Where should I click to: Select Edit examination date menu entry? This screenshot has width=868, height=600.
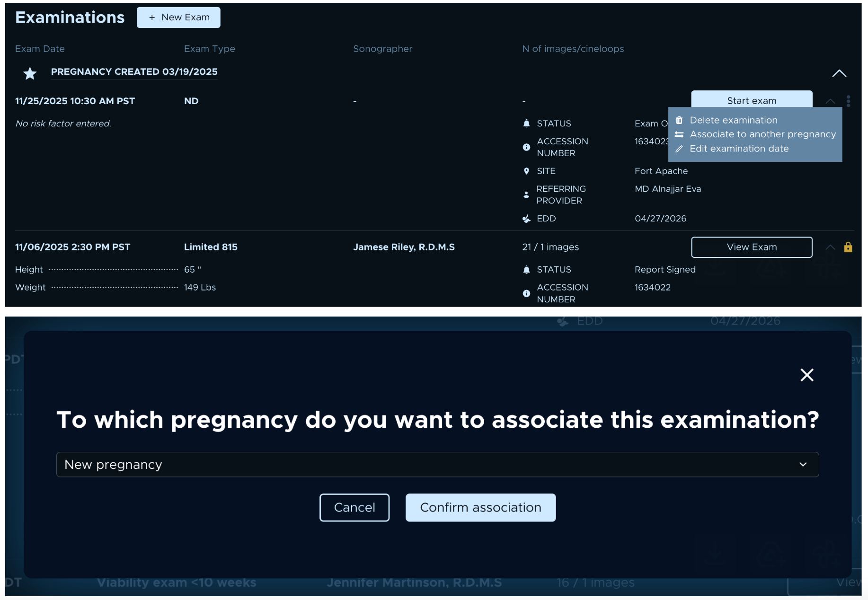739,149
